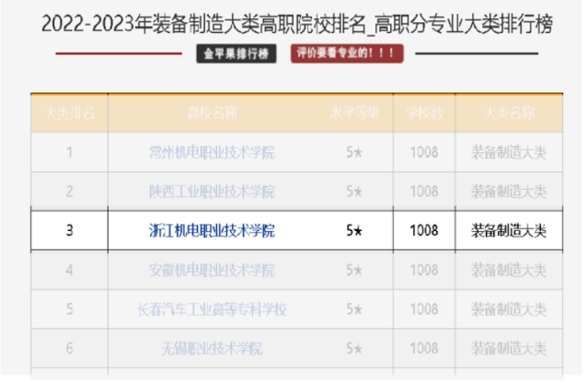This screenshot has width=588, height=383.
Task: Click 5★ rating in 无锡职业 row
Action: (354, 349)
